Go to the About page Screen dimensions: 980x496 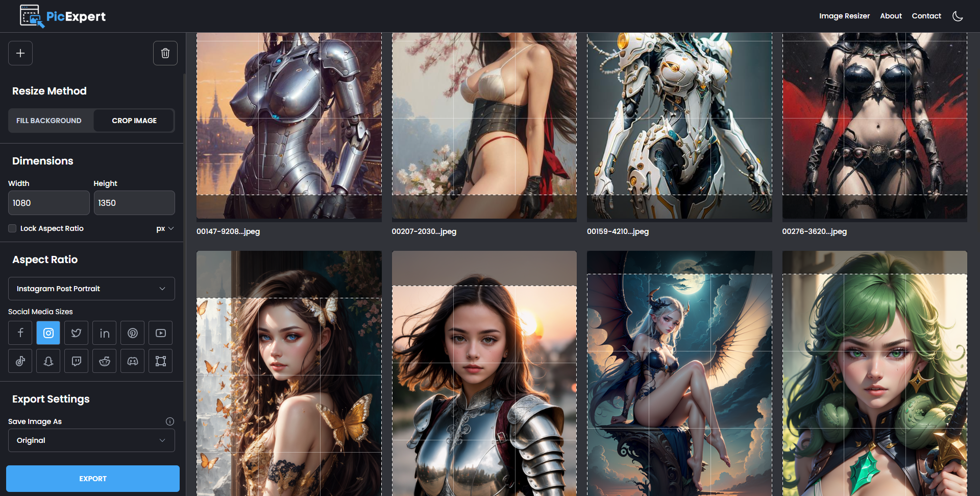(x=891, y=16)
